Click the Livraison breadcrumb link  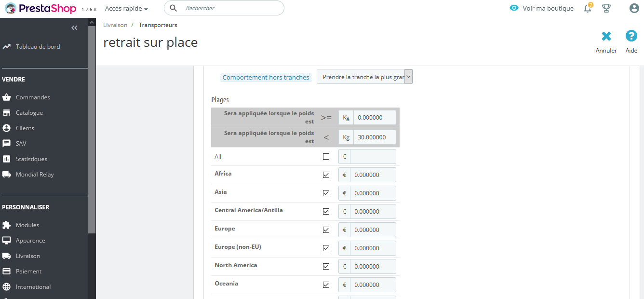pyautogui.click(x=115, y=25)
